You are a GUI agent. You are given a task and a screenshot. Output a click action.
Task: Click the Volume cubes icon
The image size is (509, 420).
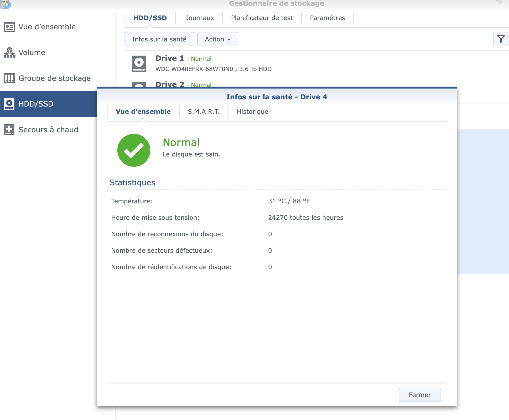(x=10, y=53)
